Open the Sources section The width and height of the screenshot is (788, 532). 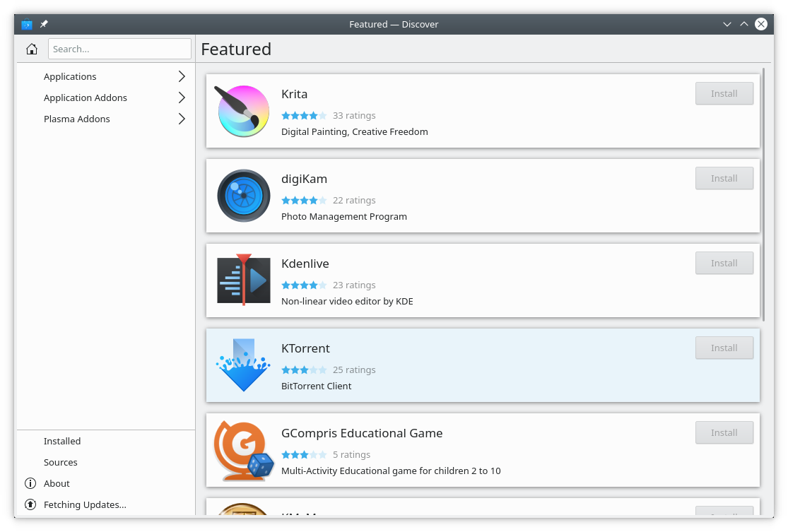pos(61,462)
